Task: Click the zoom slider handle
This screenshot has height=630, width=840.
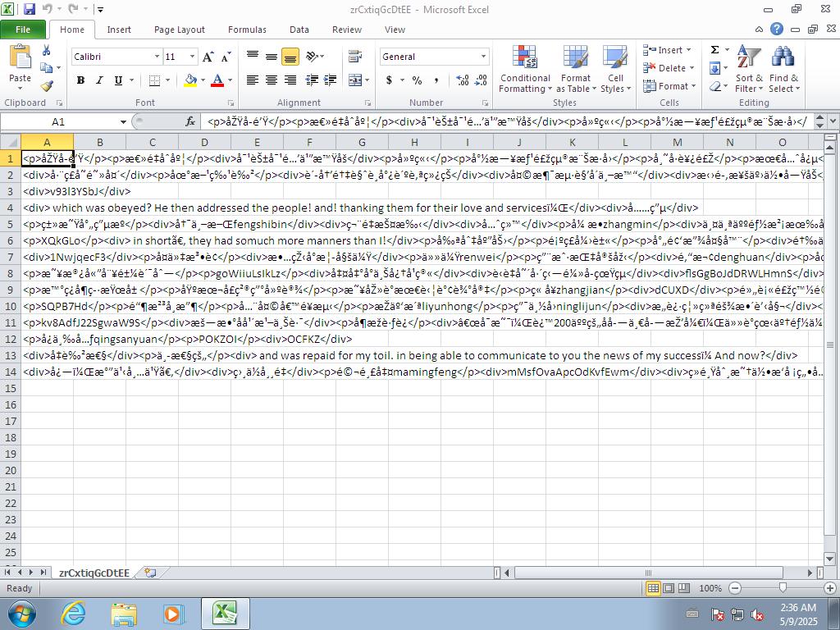Action: pos(783,588)
